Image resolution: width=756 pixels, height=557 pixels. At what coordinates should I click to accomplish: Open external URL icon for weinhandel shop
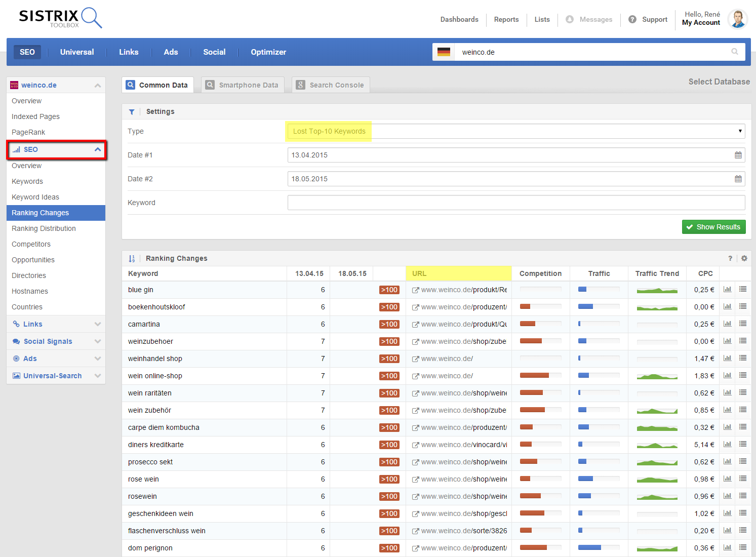[x=415, y=359]
